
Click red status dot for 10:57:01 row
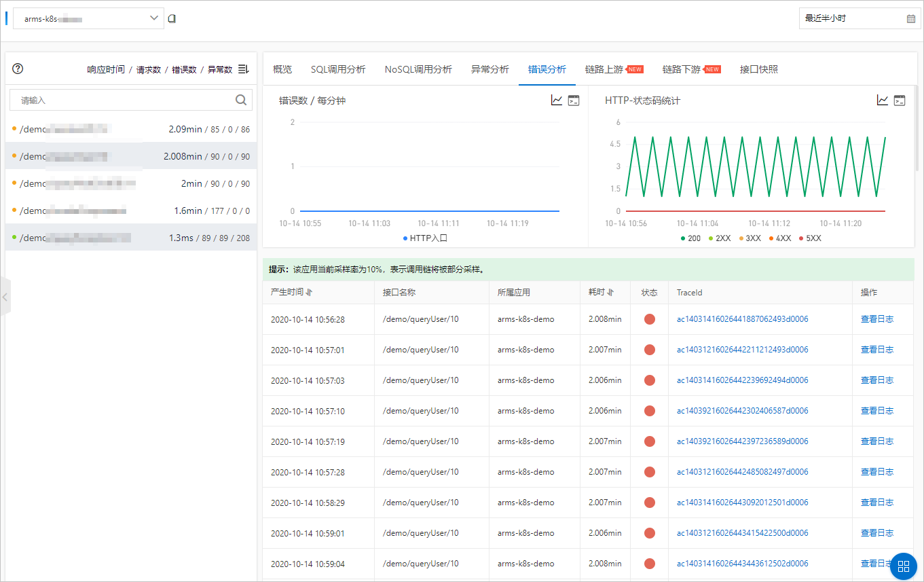click(x=650, y=350)
